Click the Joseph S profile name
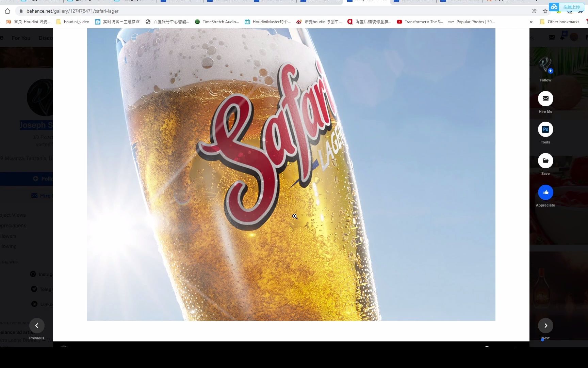The height and width of the screenshot is (368, 588). (x=36, y=125)
